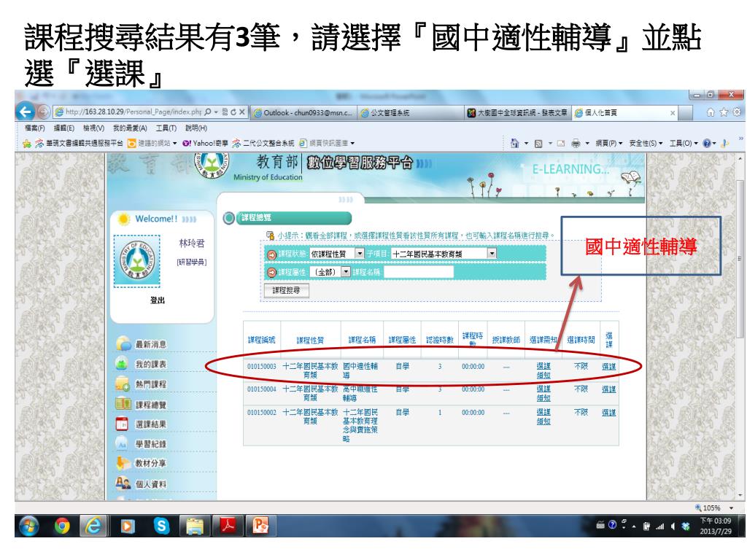Click the help question icon in command bar
The height and width of the screenshot is (560, 747).
[x=707, y=143]
